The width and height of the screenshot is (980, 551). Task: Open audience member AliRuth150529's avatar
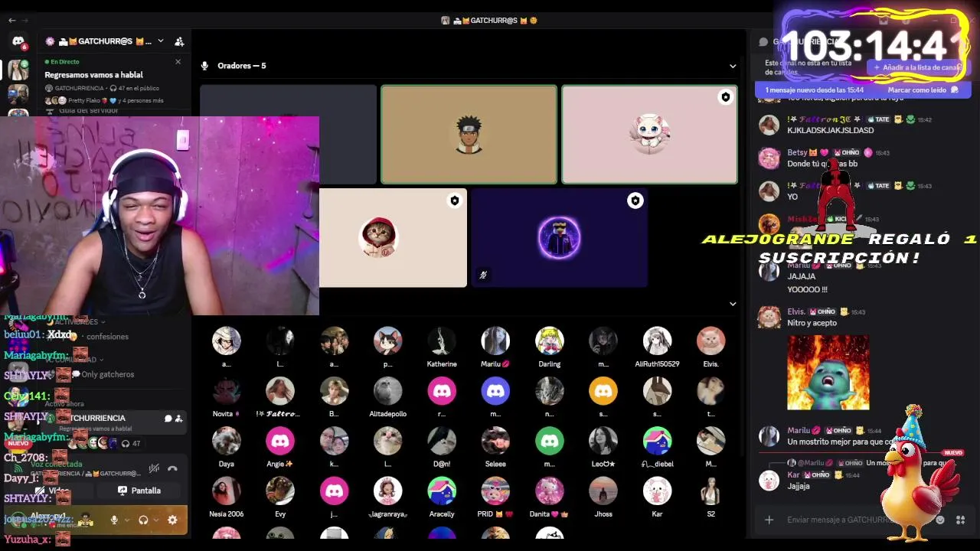657,341
